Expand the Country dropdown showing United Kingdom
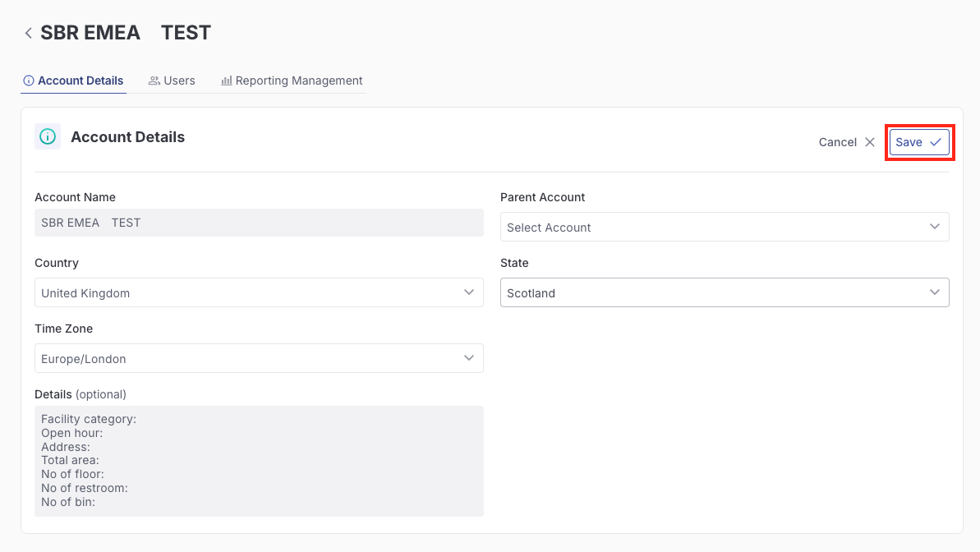Image resolution: width=980 pixels, height=552 pixels. pyautogui.click(x=259, y=292)
